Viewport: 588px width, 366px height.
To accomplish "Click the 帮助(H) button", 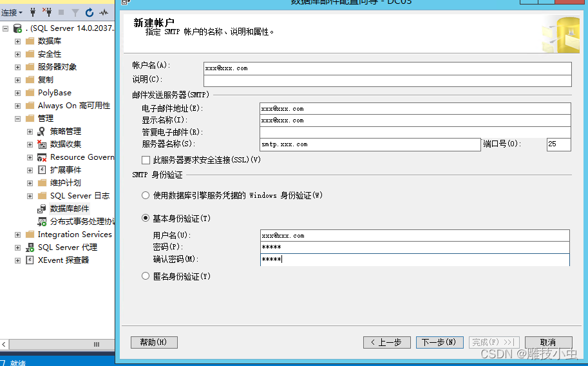I will click(x=154, y=342).
